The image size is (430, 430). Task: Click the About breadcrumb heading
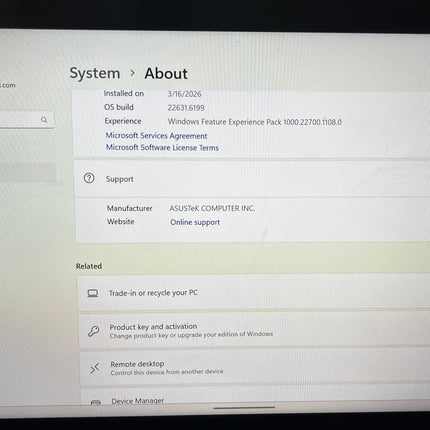click(166, 73)
